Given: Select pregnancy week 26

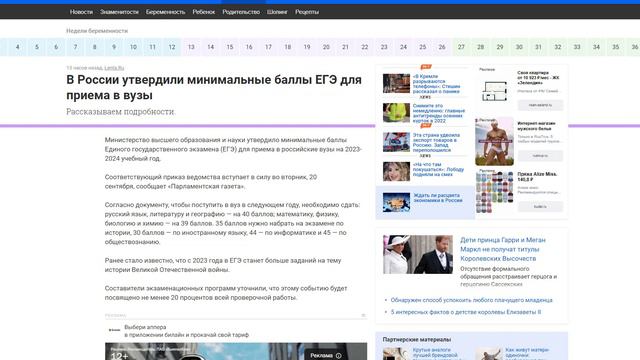Looking at the screenshot, I should pos(442,47).
